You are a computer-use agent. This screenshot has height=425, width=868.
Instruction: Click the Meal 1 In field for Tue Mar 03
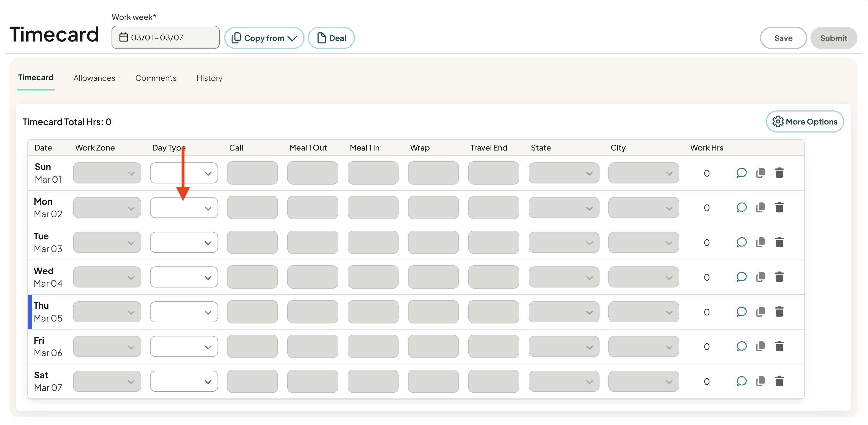373,242
